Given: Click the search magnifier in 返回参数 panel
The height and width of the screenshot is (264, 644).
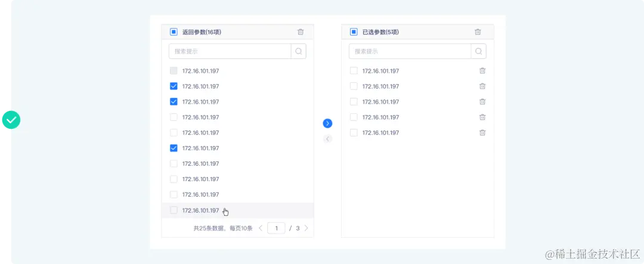Looking at the screenshot, I should click(299, 51).
